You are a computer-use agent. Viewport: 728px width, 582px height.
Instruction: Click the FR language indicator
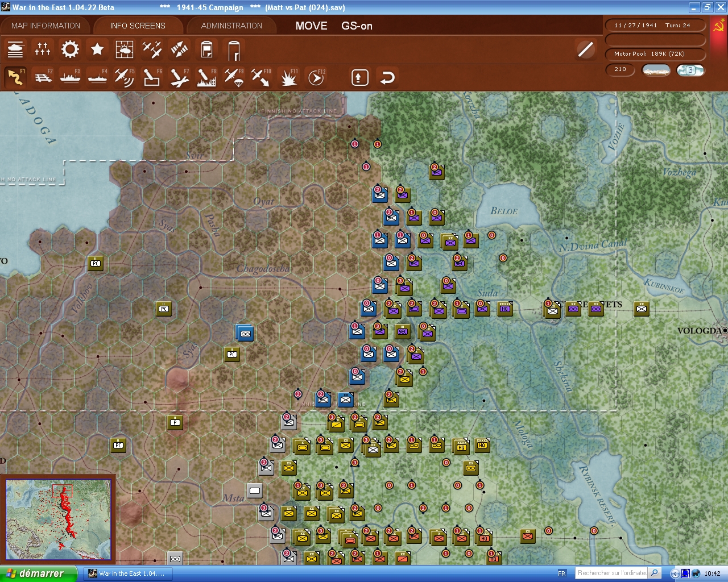(x=562, y=573)
